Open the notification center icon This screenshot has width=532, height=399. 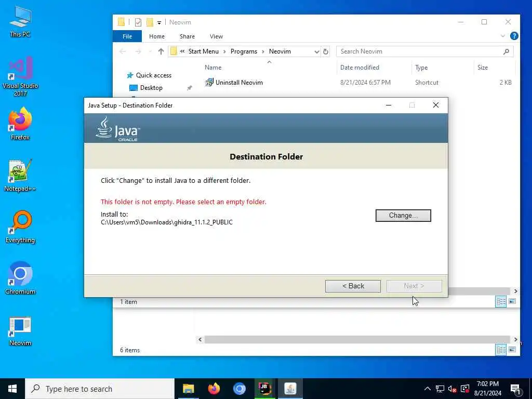tap(515, 389)
